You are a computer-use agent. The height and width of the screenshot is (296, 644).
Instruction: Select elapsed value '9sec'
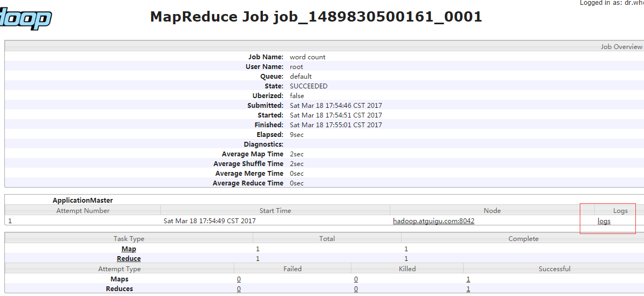click(x=296, y=134)
